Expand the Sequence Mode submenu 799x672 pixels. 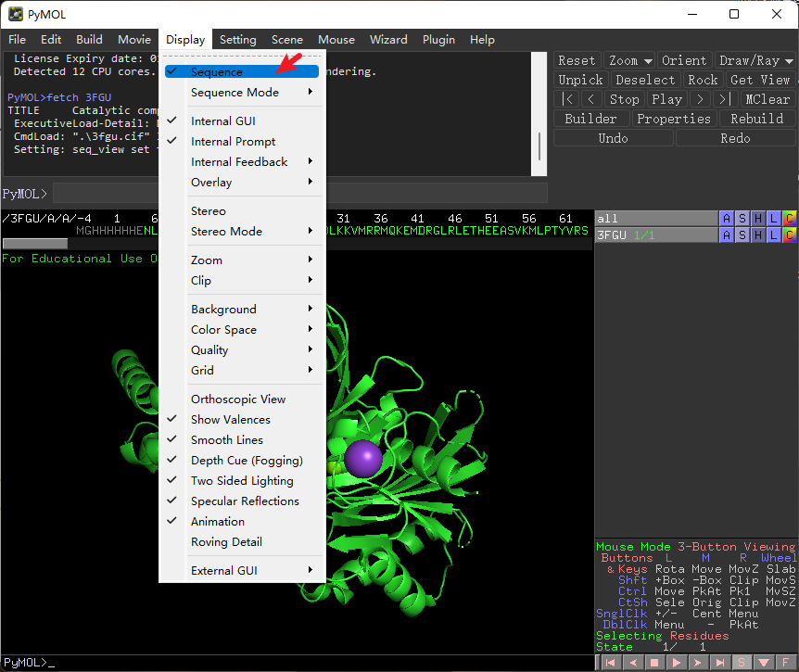[x=235, y=93]
